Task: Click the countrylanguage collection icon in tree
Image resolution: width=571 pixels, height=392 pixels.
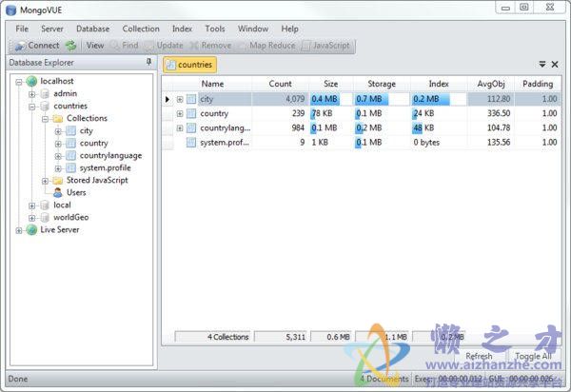Action: 71,156
